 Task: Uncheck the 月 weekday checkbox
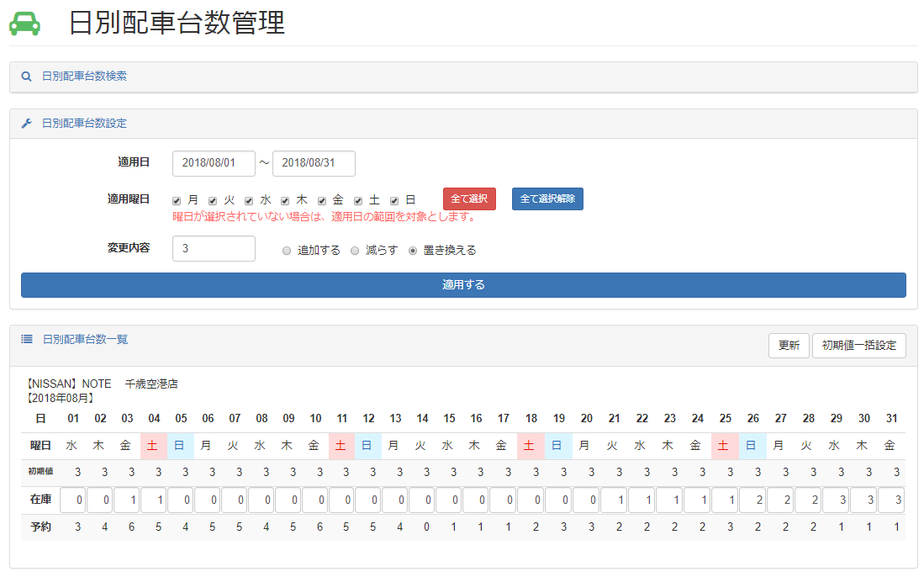point(177,200)
